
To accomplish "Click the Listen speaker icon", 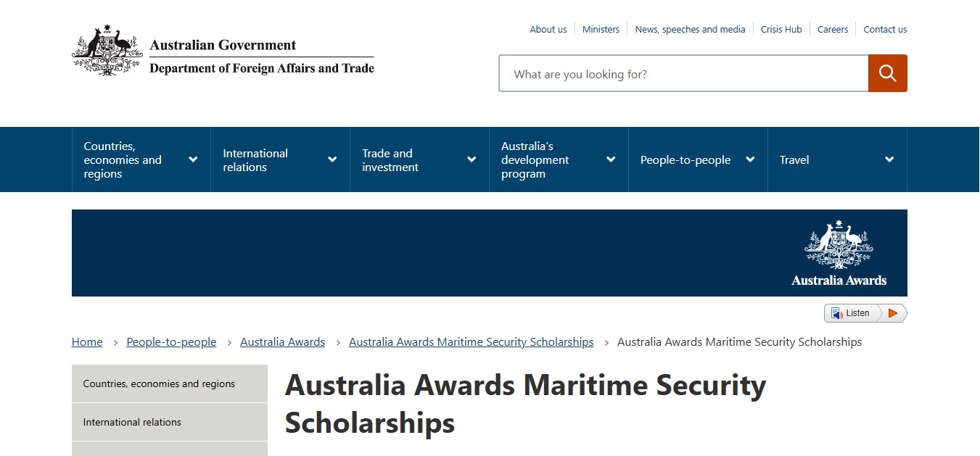I will [837, 313].
